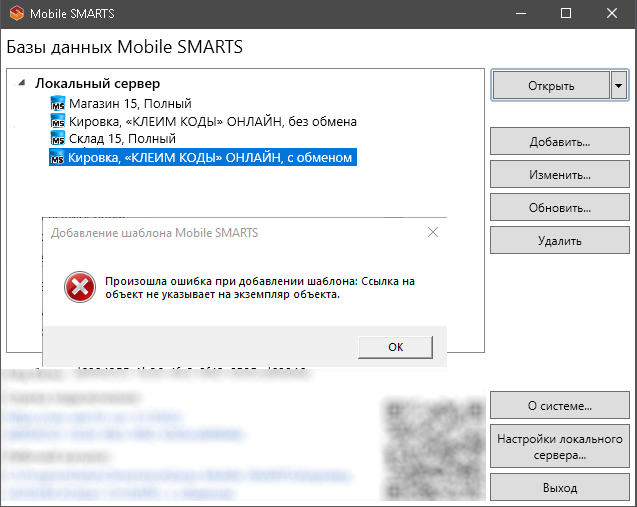Viewport: 637px width, 507px height.
Task: Click the Добавление шаблона Mobile SMARTS dialog title
Action: click(x=154, y=233)
